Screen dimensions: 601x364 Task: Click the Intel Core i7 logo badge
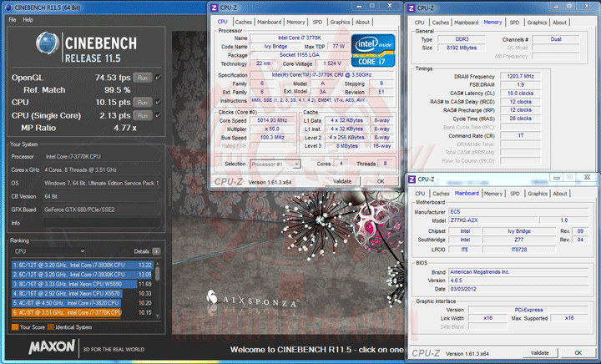[373, 51]
